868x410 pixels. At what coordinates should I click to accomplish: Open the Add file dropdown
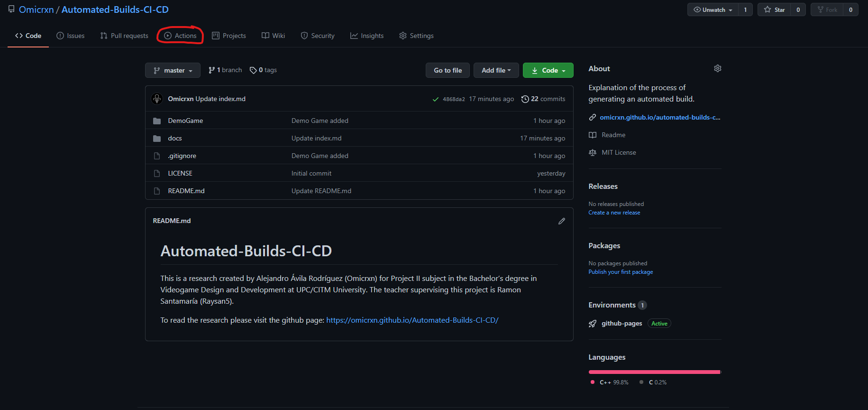496,70
